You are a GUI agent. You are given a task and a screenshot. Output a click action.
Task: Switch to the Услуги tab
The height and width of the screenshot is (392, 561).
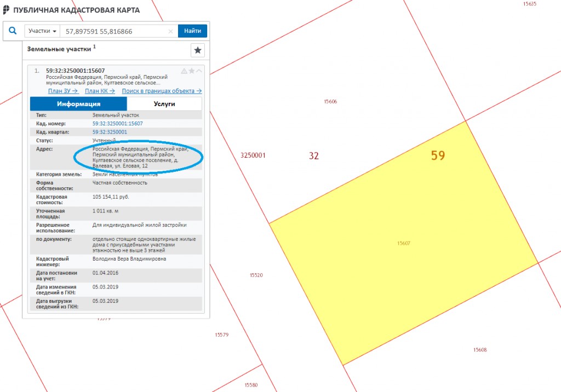[164, 103]
